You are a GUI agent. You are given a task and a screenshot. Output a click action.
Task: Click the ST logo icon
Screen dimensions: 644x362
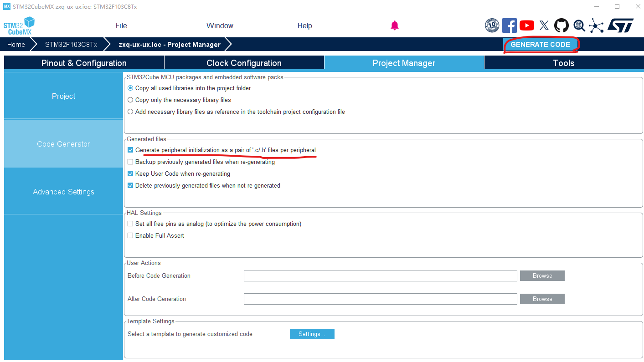(x=620, y=25)
